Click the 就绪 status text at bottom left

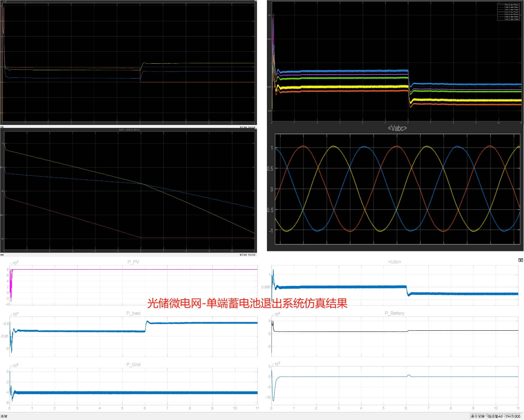tap(4, 416)
